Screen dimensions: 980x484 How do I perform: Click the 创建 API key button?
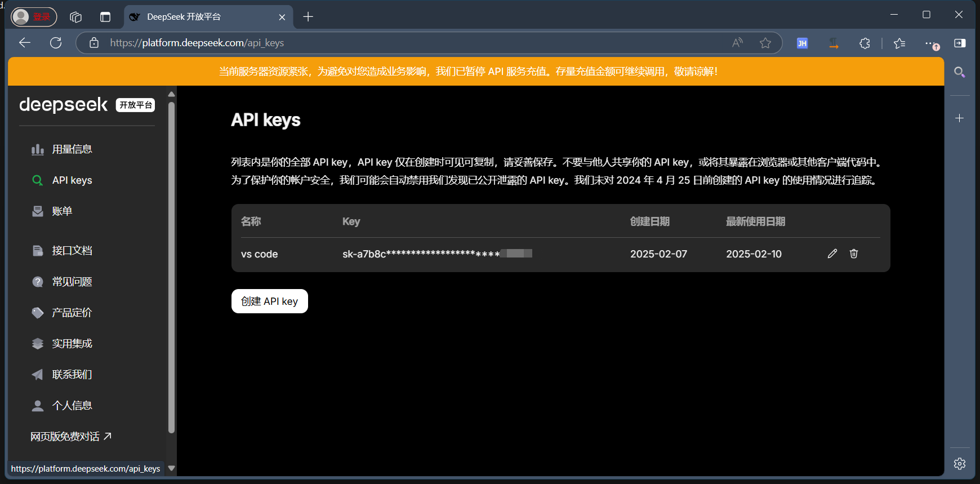[269, 301]
